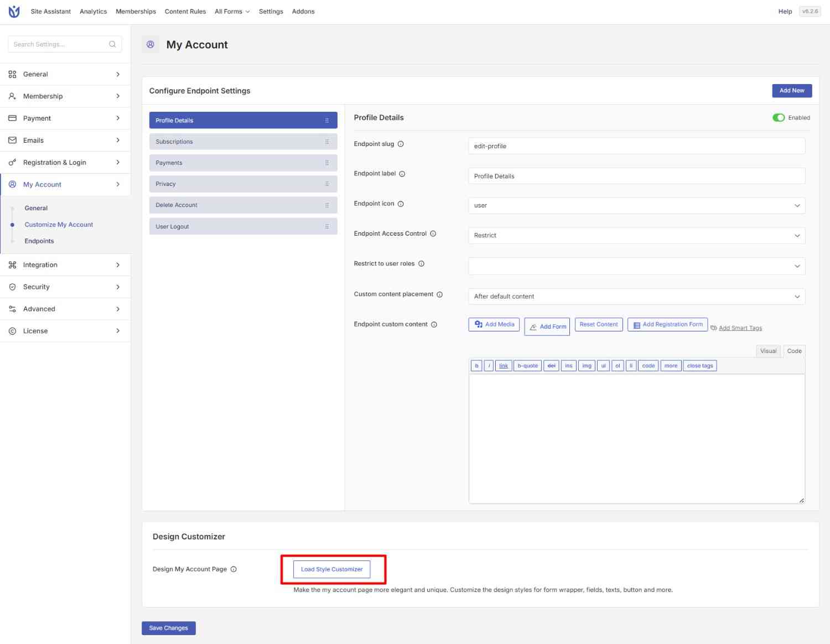Click the Emails envelope icon in sidebar
The width and height of the screenshot is (830, 644).
(x=12, y=141)
